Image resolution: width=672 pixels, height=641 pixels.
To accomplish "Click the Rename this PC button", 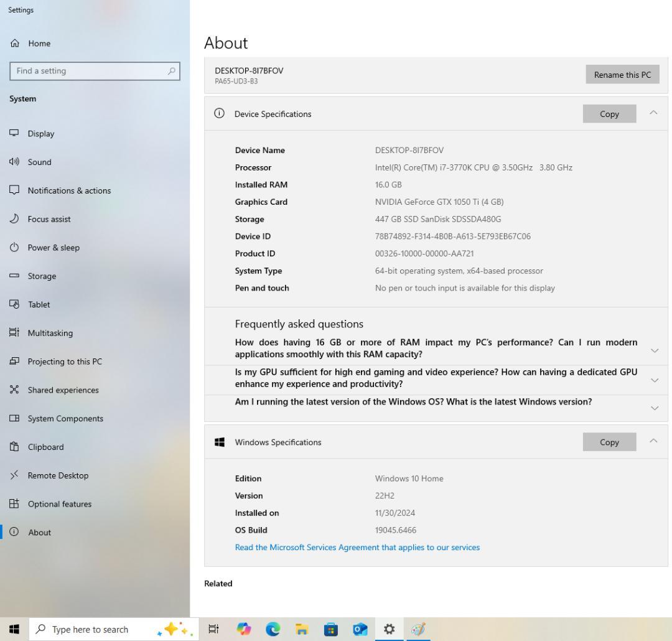I will click(x=622, y=75).
